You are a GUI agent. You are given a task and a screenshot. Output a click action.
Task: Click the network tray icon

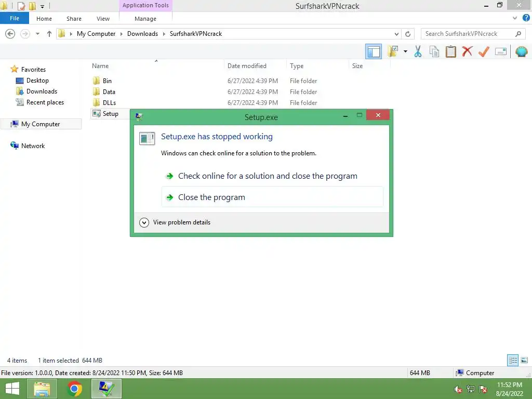point(470,389)
